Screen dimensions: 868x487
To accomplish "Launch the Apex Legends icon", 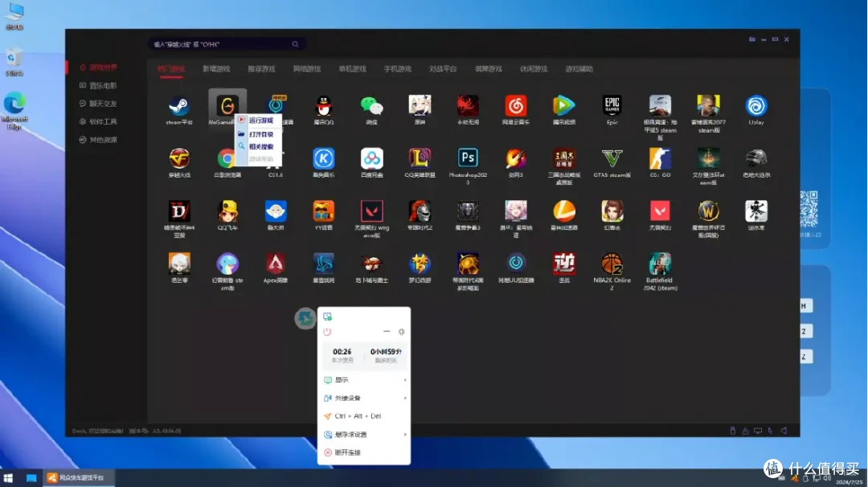I will pos(275,264).
